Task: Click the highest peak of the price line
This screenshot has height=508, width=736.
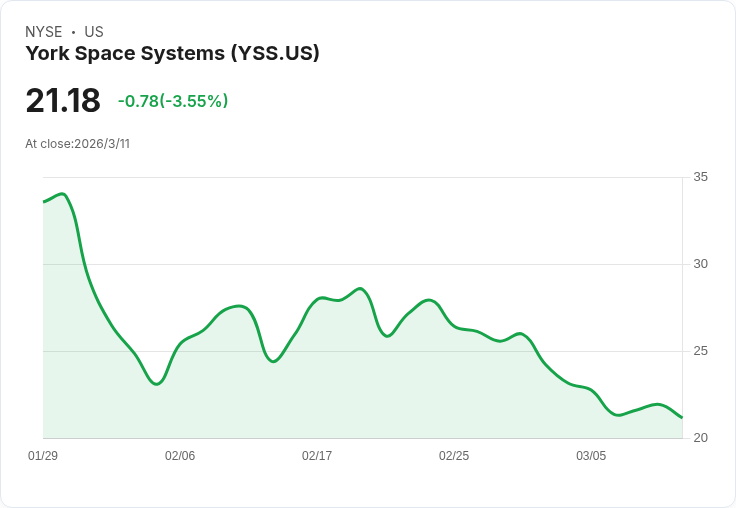Action: [x=63, y=194]
